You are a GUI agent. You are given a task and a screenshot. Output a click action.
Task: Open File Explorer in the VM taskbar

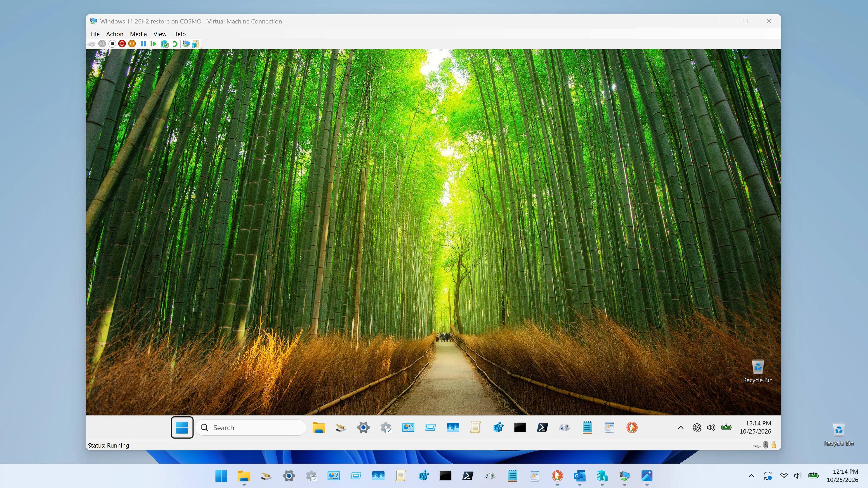point(318,427)
